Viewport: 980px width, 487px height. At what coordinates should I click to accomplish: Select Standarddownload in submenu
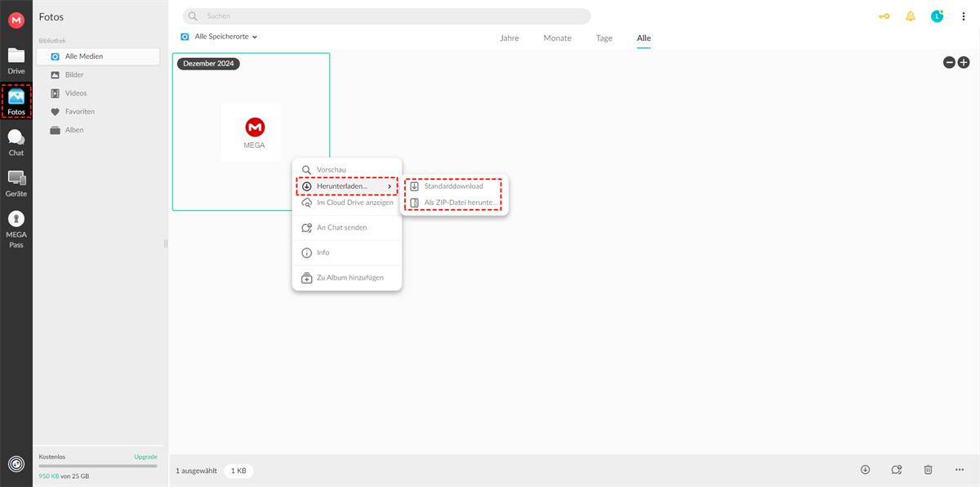point(454,186)
